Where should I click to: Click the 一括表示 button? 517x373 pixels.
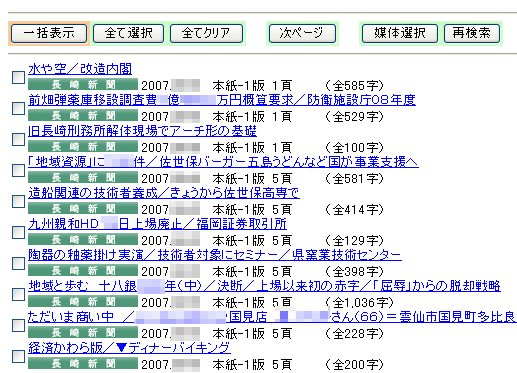49,33
